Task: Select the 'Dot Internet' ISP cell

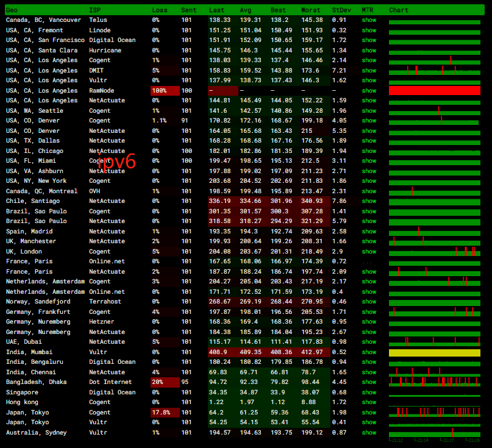Action: click(110, 382)
